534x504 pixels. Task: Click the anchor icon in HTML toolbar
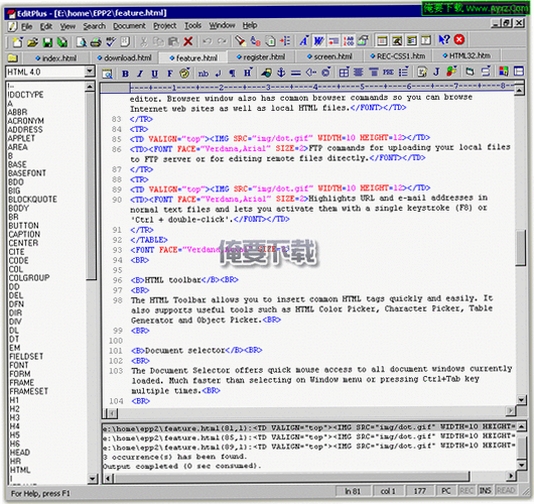coord(281,73)
